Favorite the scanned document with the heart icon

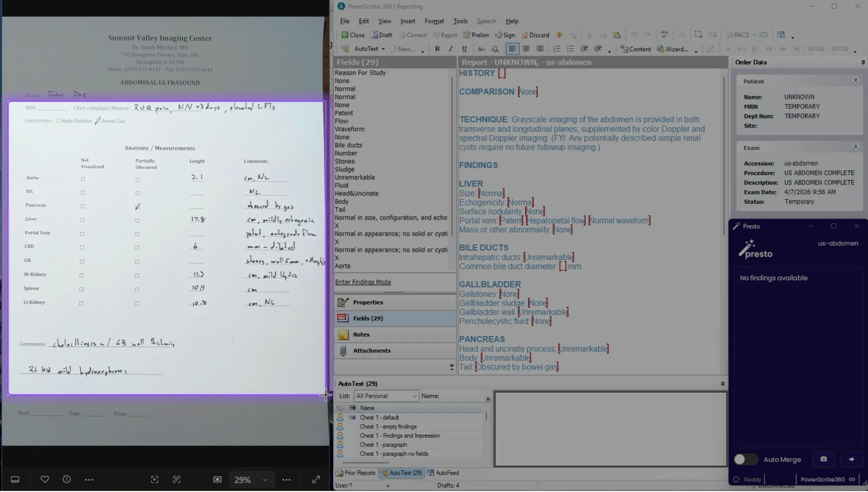click(x=44, y=479)
